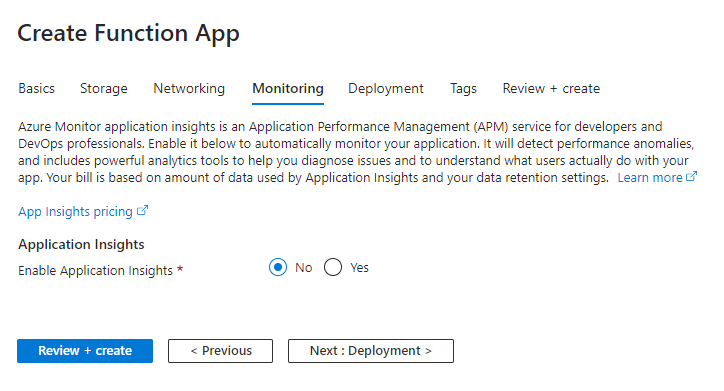This screenshot has width=724, height=391.
Task: Switch to the Tags tab
Action: pyautogui.click(x=463, y=88)
